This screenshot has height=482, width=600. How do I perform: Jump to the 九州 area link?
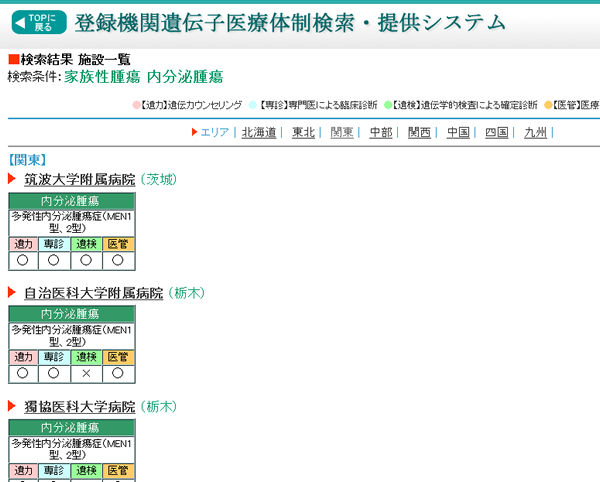point(535,132)
